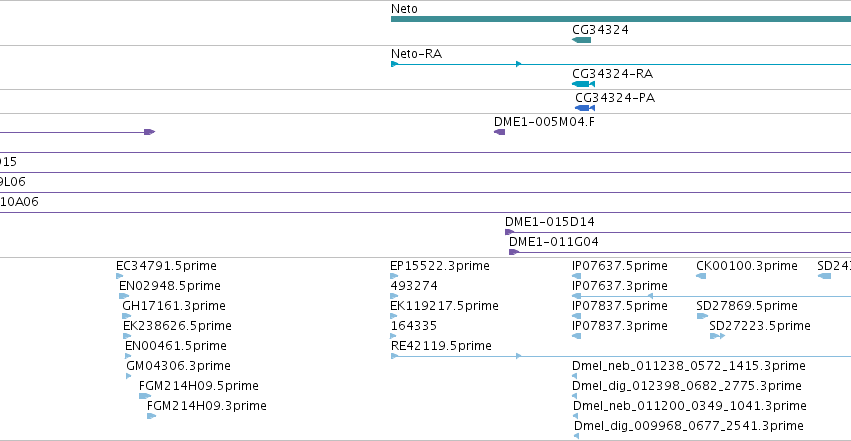Select the SD27223.5prime EST glyph
Screen dimensions: 851x441
[717, 336]
